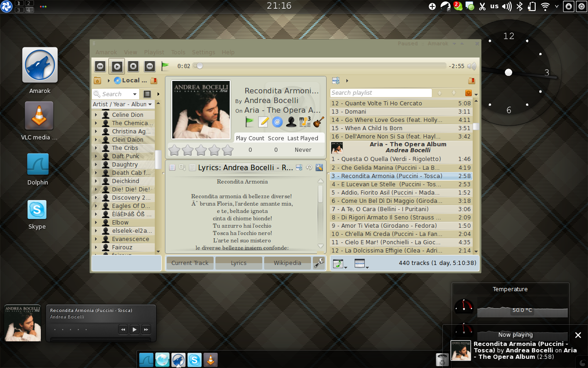The height and width of the screenshot is (368, 588).
Task: Switch to the Lyrics applet tab
Action: click(238, 263)
